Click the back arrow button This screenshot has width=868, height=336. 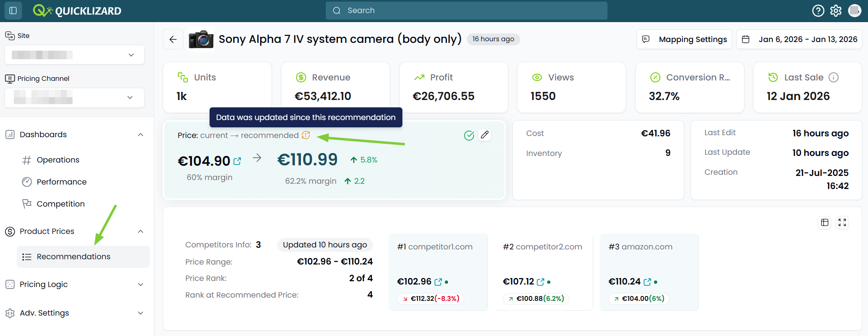pos(173,39)
